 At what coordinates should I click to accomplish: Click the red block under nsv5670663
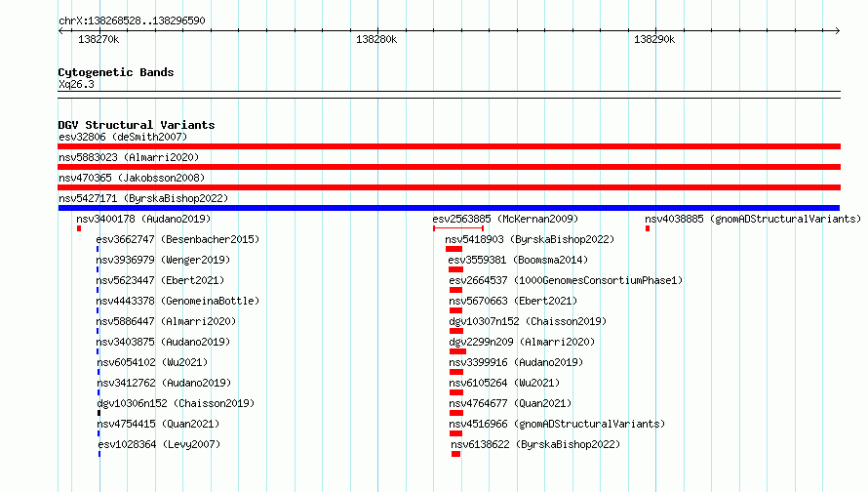point(455,310)
